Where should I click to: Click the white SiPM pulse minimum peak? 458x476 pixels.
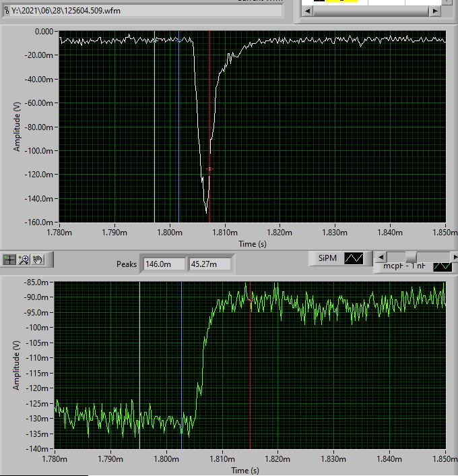click(x=206, y=212)
